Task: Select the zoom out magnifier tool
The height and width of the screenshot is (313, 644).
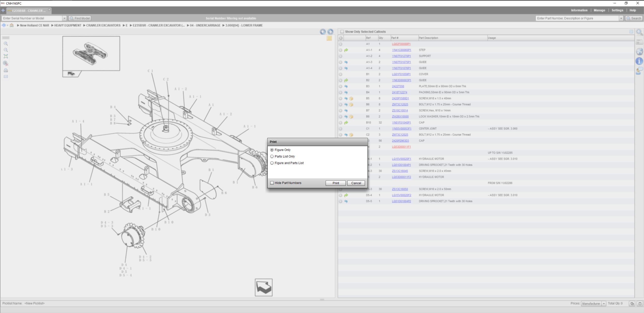Action: pos(6,50)
